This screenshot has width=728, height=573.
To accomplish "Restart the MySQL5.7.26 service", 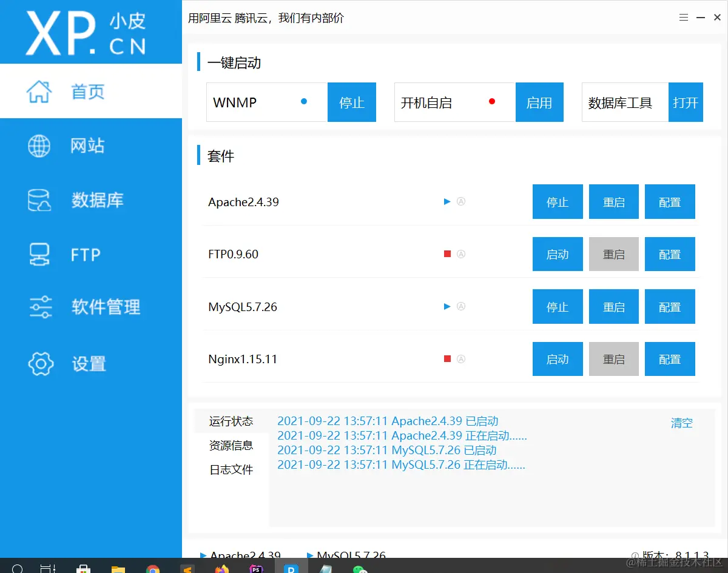I will click(x=614, y=307).
